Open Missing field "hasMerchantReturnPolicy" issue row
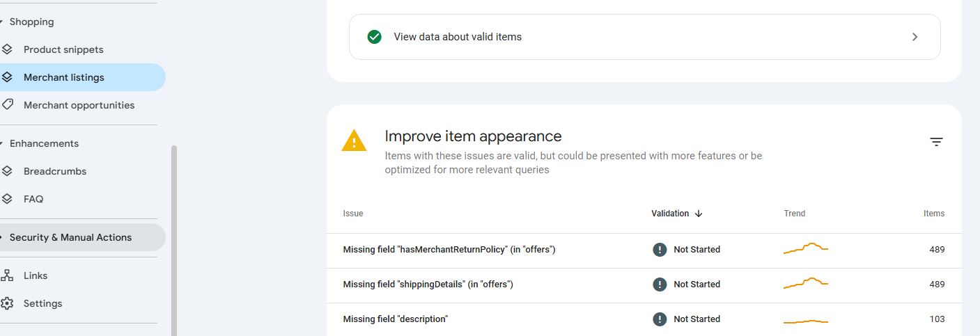 coord(449,250)
